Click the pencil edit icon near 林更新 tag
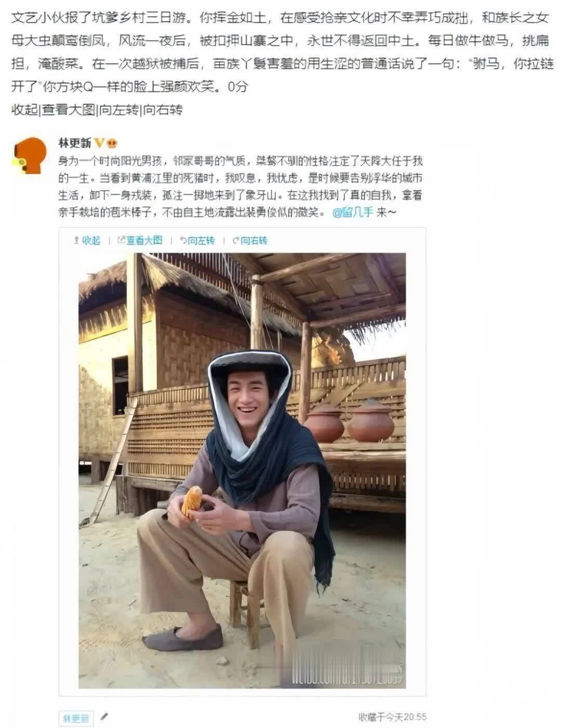This screenshot has width=561, height=728. [104, 717]
